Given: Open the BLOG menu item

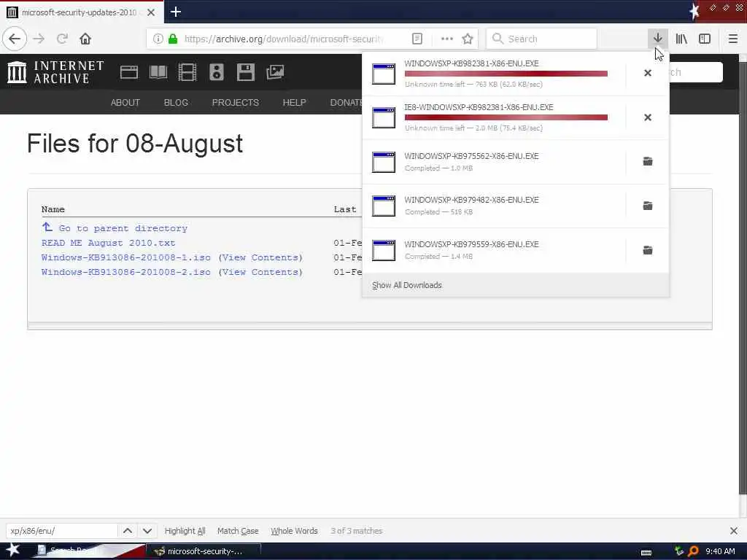Looking at the screenshot, I should click(176, 102).
